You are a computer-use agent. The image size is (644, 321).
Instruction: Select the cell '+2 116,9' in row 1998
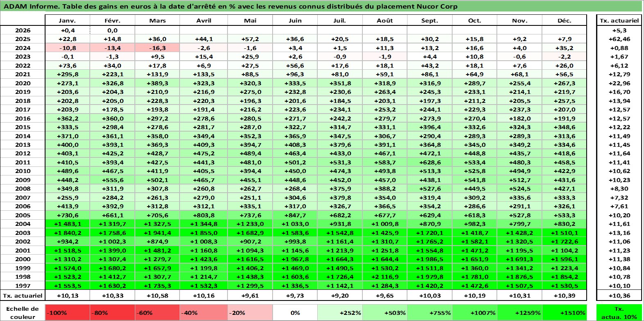(385, 277)
